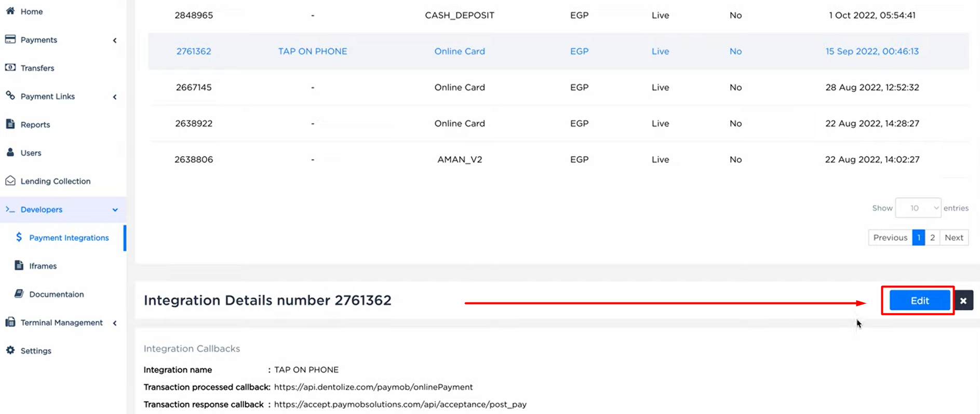Click the paymobsolutions post_pay callback URL
The height and width of the screenshot is (414, 980).
[x=400, y=404]
